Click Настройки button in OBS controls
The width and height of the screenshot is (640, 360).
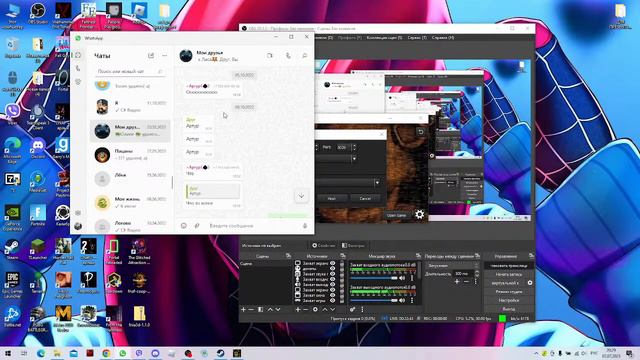pyautogui.click(x=509, y=300)
